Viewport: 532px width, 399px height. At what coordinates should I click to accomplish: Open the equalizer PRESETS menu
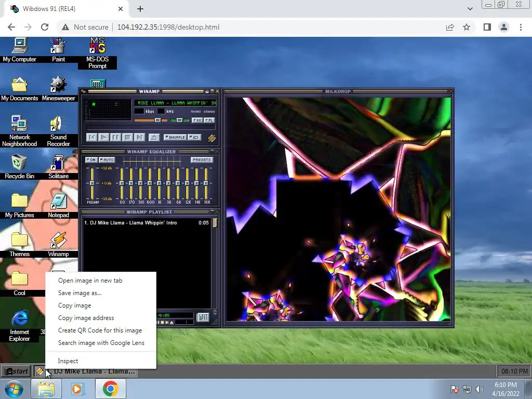coord(202,160)
